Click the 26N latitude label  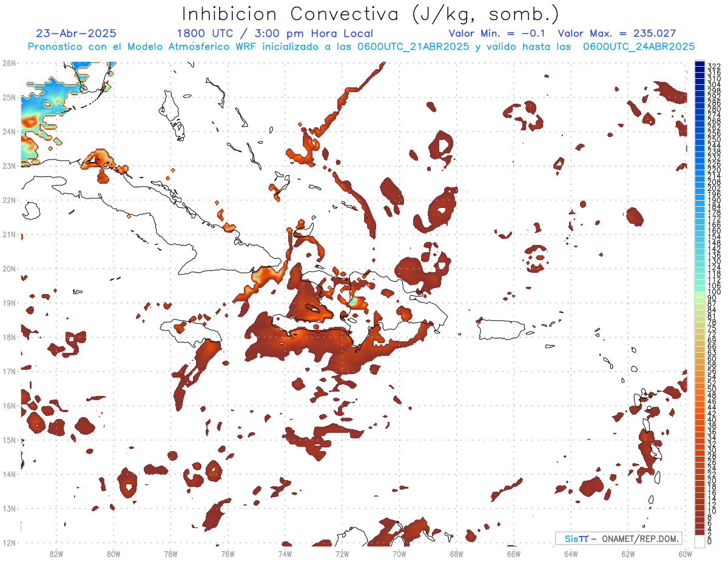(9, 63)
